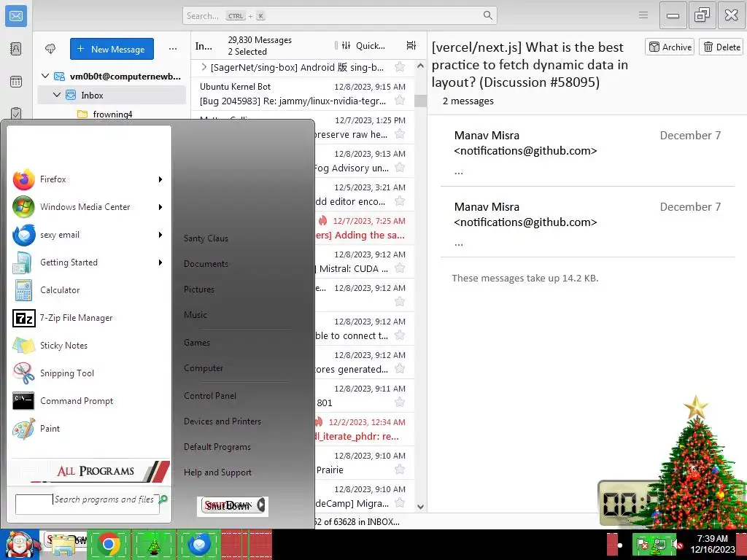Open the Tasks sidebar icon
This screenshot has width=747, height=560.
[16, 113]
